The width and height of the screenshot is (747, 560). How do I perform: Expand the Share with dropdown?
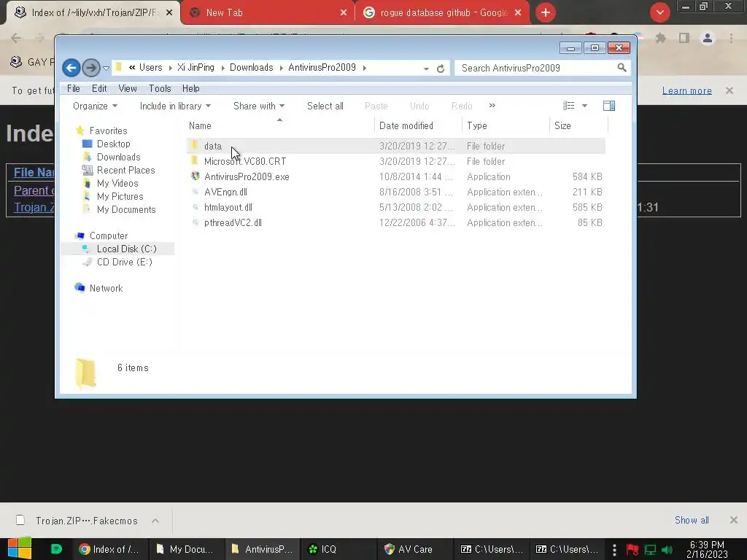click(x=259, y=106)
